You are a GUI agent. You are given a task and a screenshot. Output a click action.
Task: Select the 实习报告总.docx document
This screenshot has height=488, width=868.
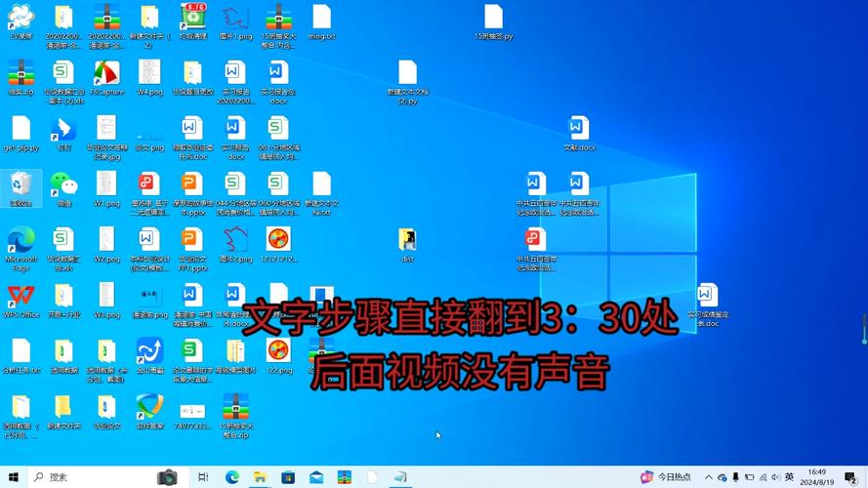tap(278, 82)
